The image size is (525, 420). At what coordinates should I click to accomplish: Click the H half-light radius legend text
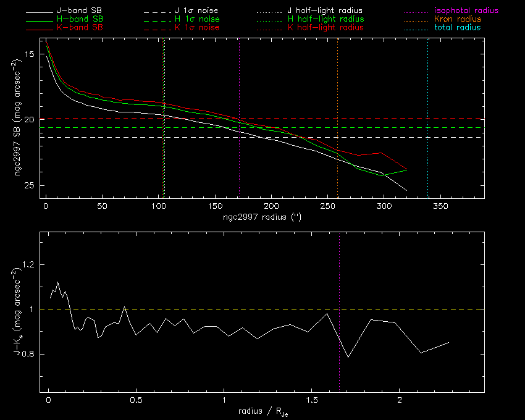[x=325, y=19]
